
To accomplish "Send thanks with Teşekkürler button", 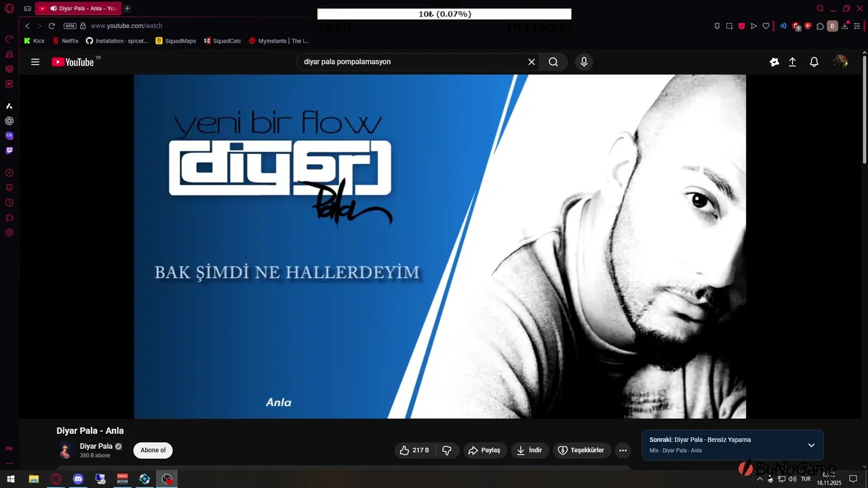I will click(x=581, y=450).
